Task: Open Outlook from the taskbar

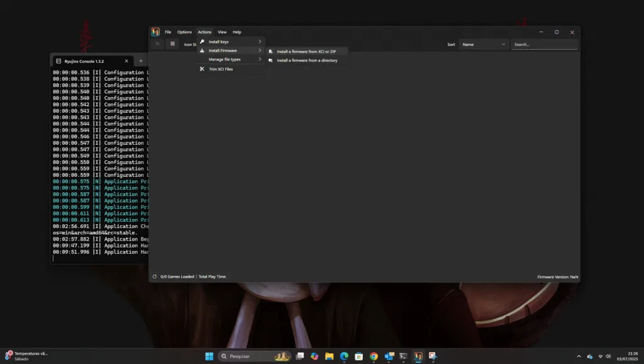Action: click(x=389, y=356)
